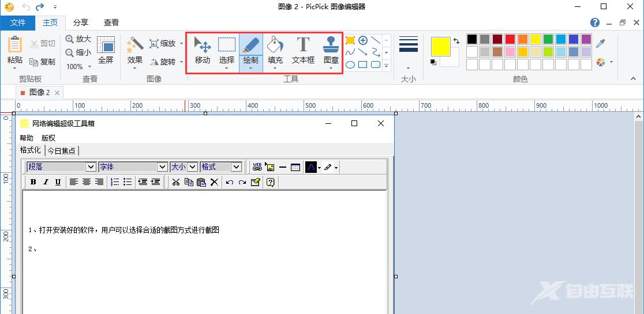Select the straight arrow shape

click(362, 52)
